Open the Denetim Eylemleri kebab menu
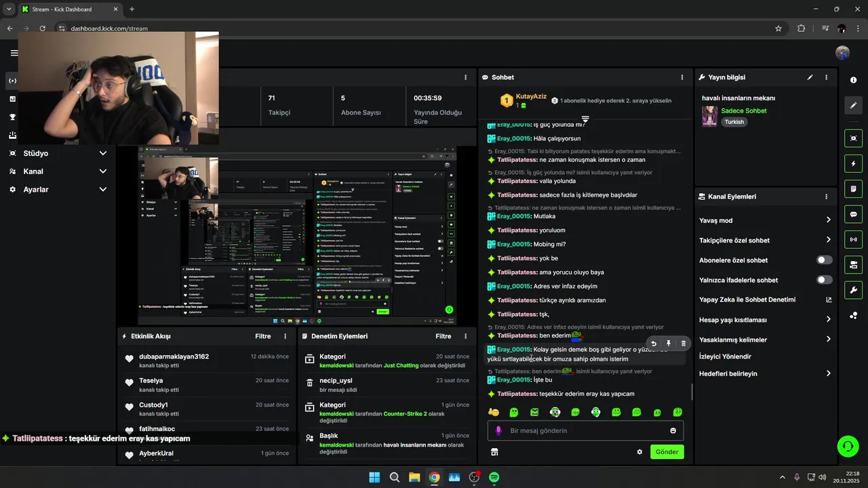868x488 pixels. [465, 336]
